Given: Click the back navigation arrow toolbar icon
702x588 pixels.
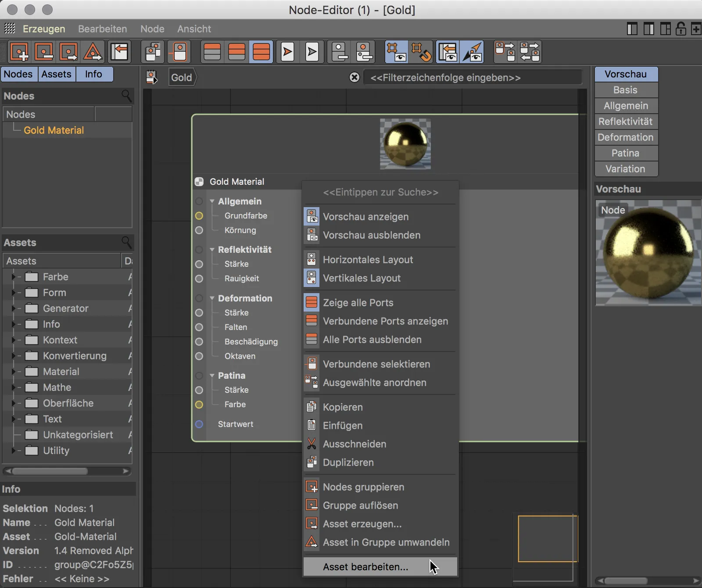Looking at the screenshot, I should tap(119, 51).
